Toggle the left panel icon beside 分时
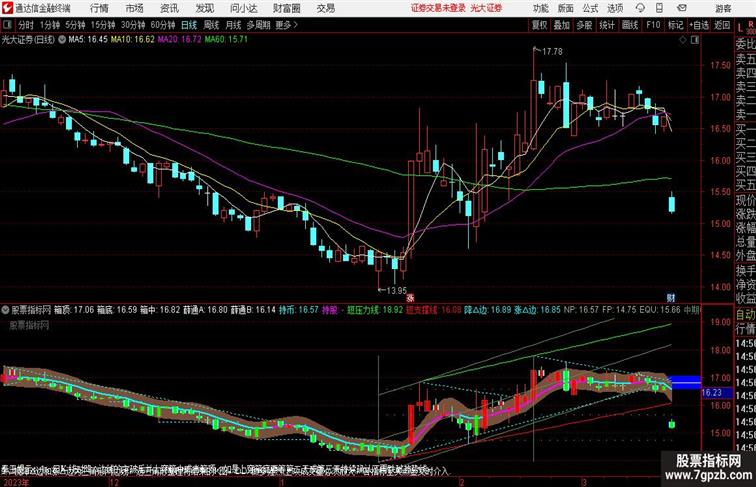 pos(7,25)
